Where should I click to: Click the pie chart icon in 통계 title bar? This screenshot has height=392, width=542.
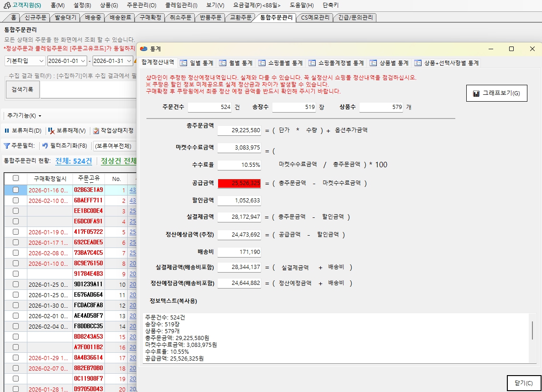tap(144, 49)
